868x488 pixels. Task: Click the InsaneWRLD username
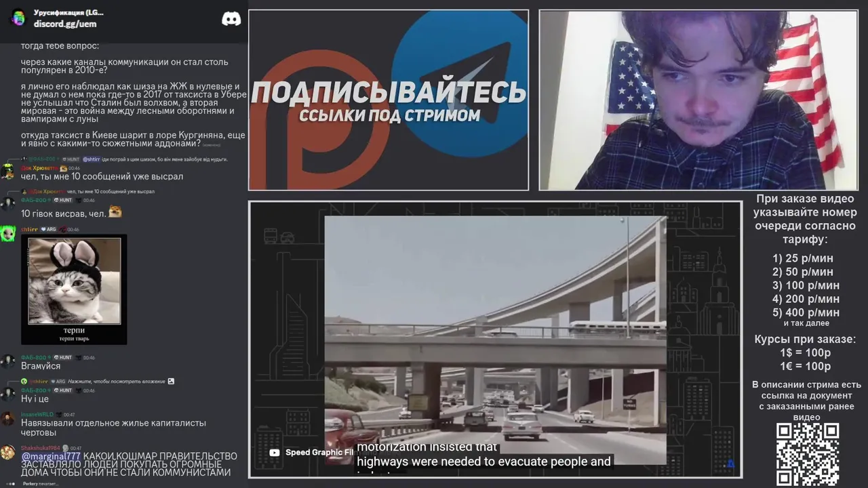point(37,414)
